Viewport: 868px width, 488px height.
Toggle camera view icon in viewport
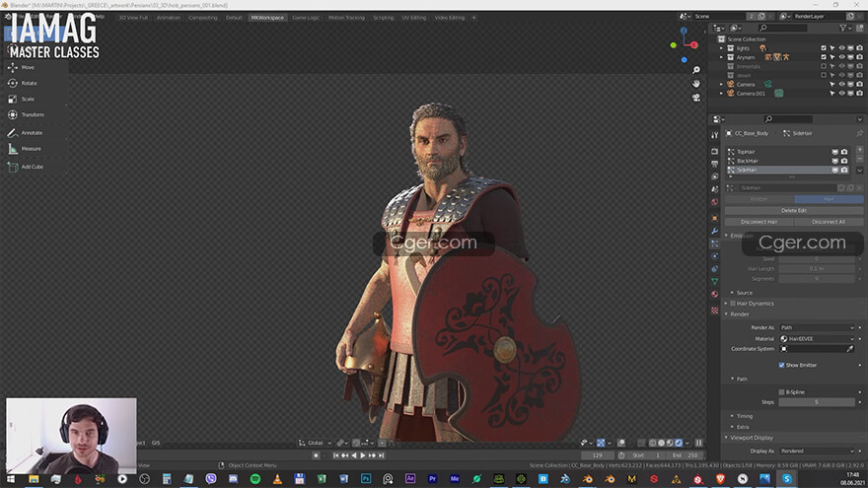tap(696, 98)
